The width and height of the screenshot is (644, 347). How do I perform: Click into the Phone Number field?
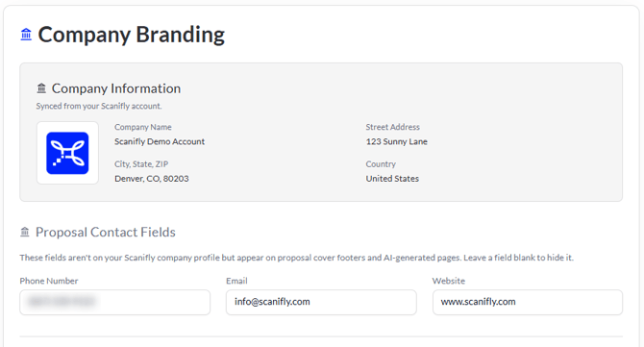coord(115,302)
